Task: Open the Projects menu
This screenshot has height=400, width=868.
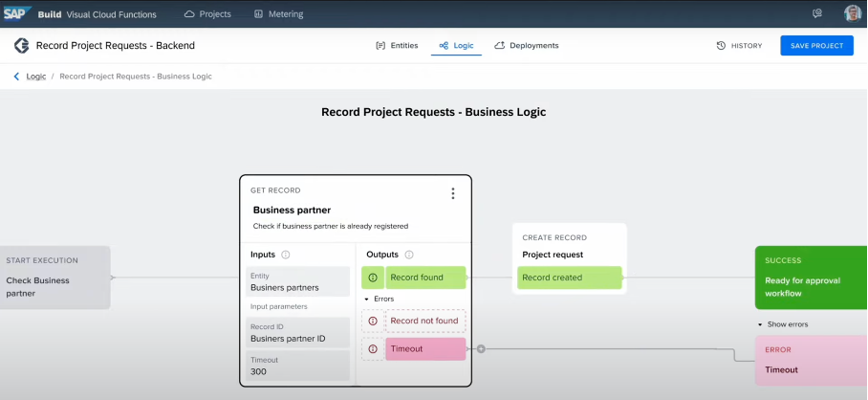Action: click(x=207, y=14)
